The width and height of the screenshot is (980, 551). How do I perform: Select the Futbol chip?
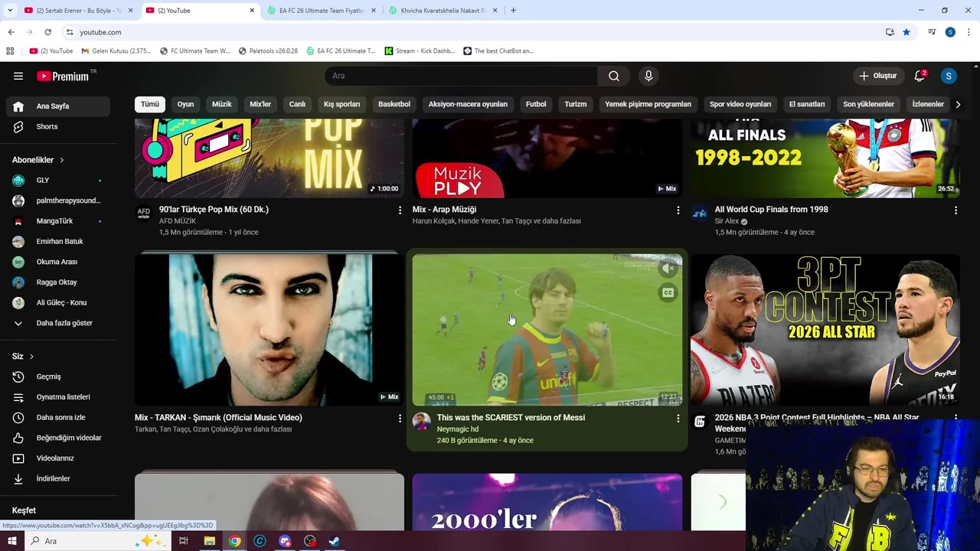[x=536, y=104]
